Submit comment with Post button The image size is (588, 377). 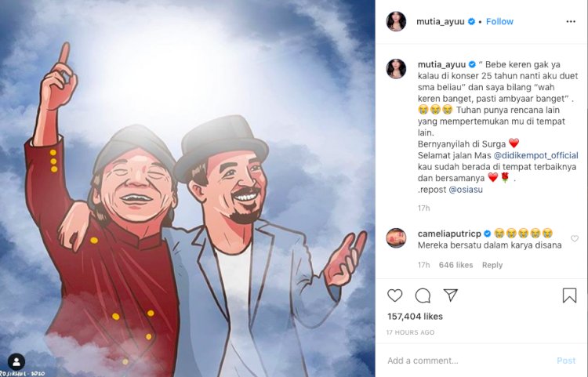pyautogui.click(x=566, y=361)
